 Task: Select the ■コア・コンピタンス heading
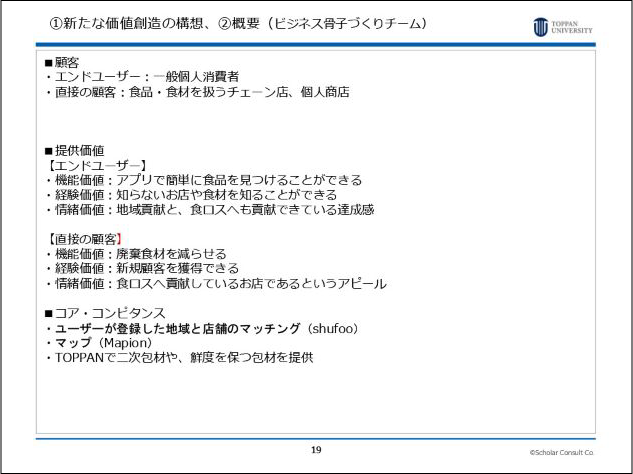[105, 313]
